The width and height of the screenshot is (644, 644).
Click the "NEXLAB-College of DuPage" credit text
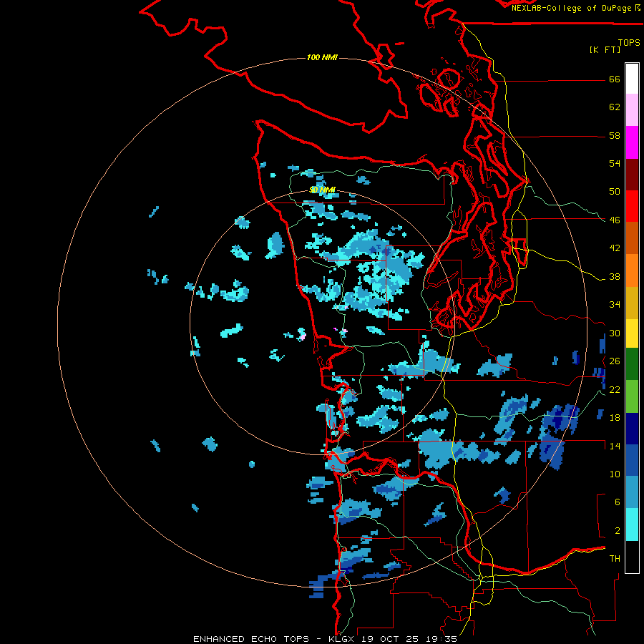(571, 8)
